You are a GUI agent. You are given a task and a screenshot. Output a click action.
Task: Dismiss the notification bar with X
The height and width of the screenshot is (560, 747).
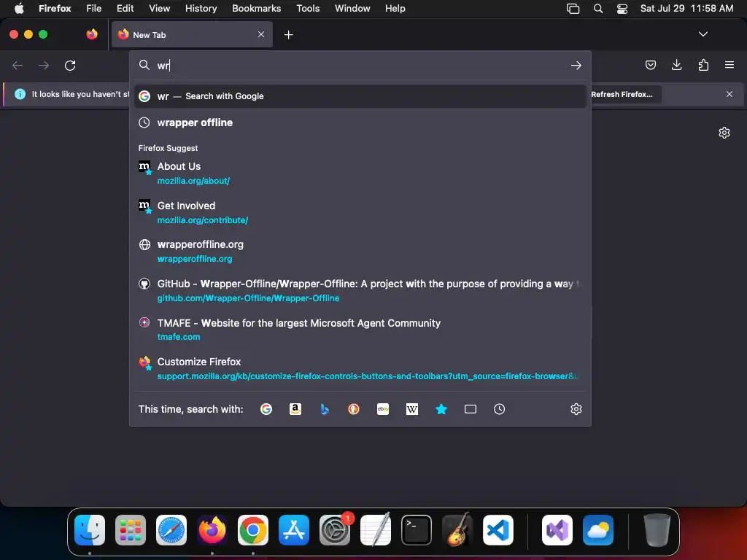[729, 94]
